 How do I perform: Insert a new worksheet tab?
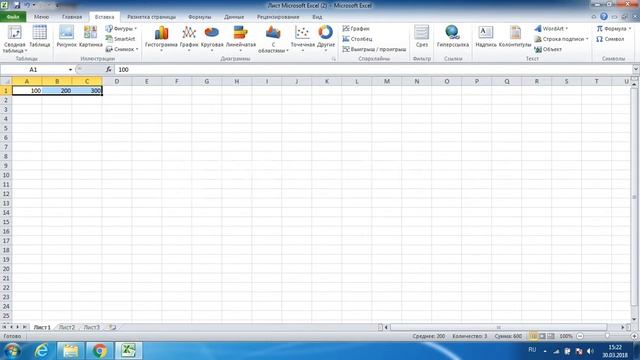point(111,327)
